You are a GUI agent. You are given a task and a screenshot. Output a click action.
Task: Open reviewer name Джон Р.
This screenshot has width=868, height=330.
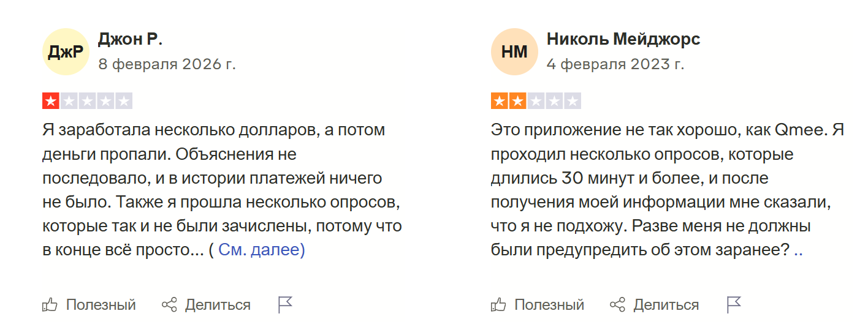(130, 39)
